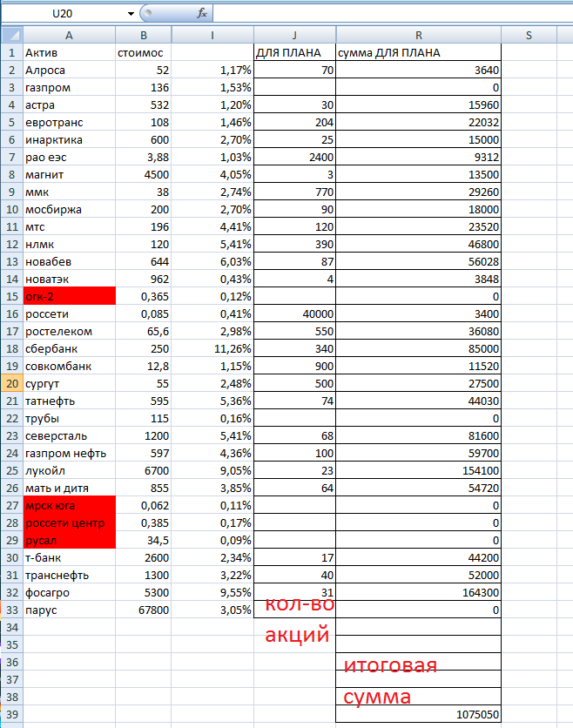Click the sum cell 85000
The image size is (573, 728).
click(419, 348)
